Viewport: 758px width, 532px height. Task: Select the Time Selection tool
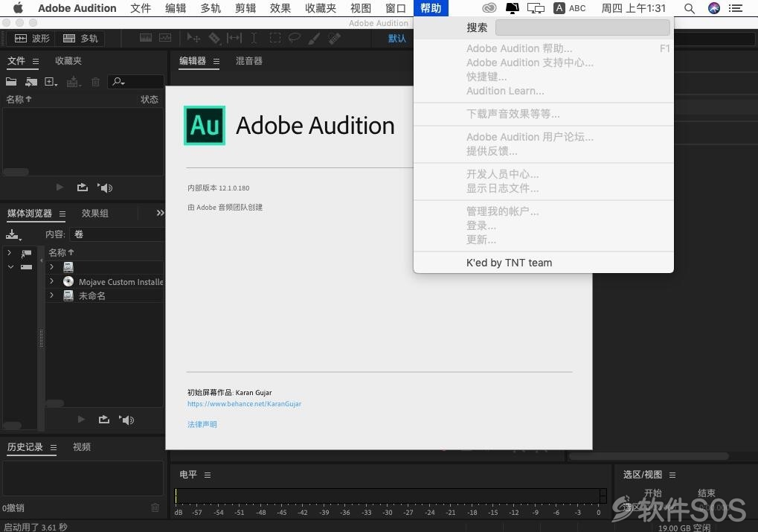tap(254, 38)
